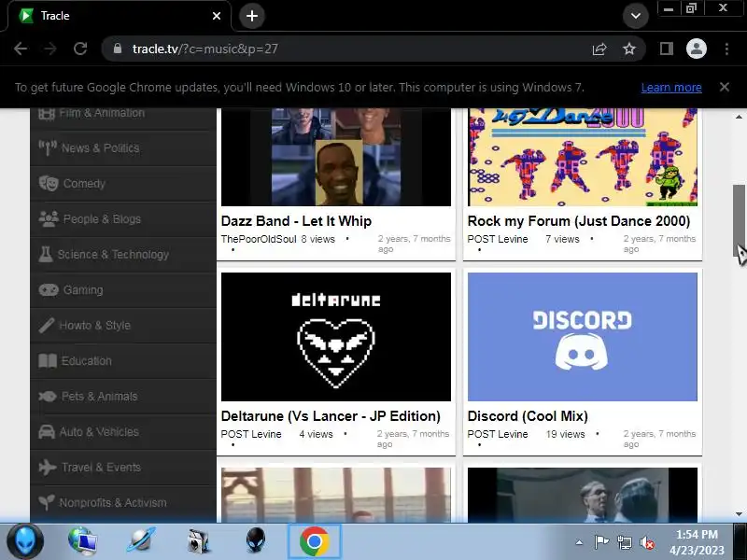Open the Education category
This screenshot has width=747, height=560.
click(x=123, y=360)
